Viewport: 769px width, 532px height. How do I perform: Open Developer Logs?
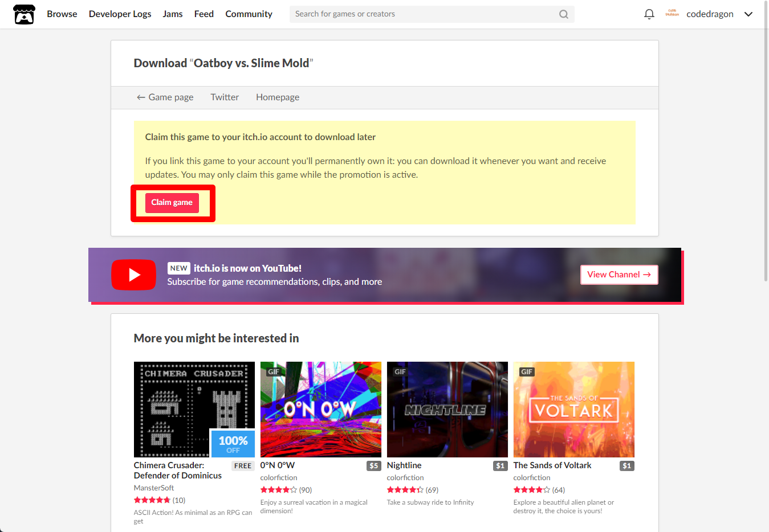120,14
